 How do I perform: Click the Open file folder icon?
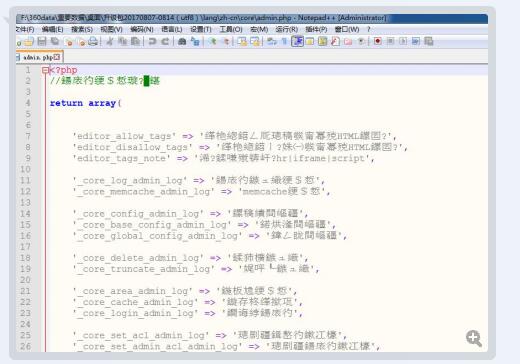pos(29,41)
